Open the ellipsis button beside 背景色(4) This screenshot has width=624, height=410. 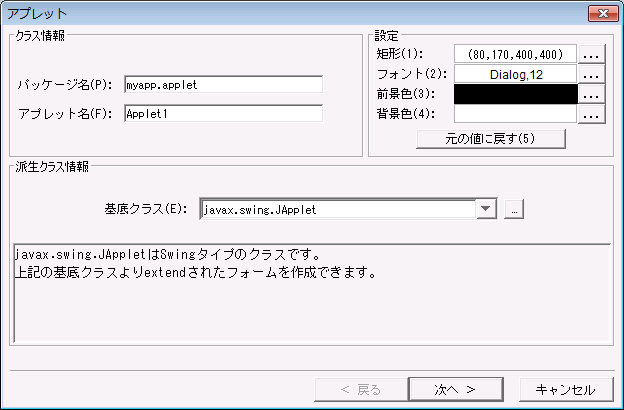(591, 114)
